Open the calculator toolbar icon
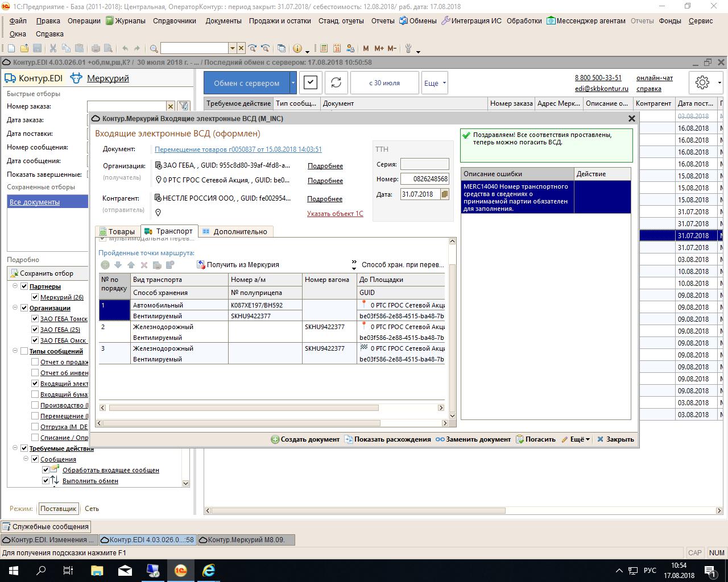This screenshot has height=582, width=728. tap(324, 48)
